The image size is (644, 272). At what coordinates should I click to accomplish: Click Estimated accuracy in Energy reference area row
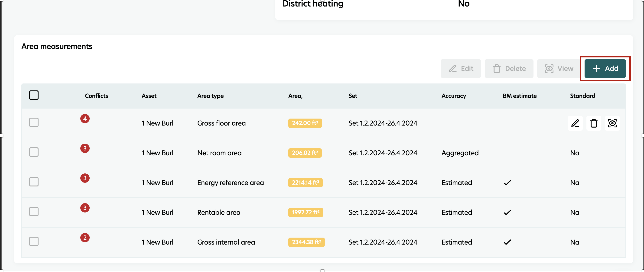click(x=457, y=183)
